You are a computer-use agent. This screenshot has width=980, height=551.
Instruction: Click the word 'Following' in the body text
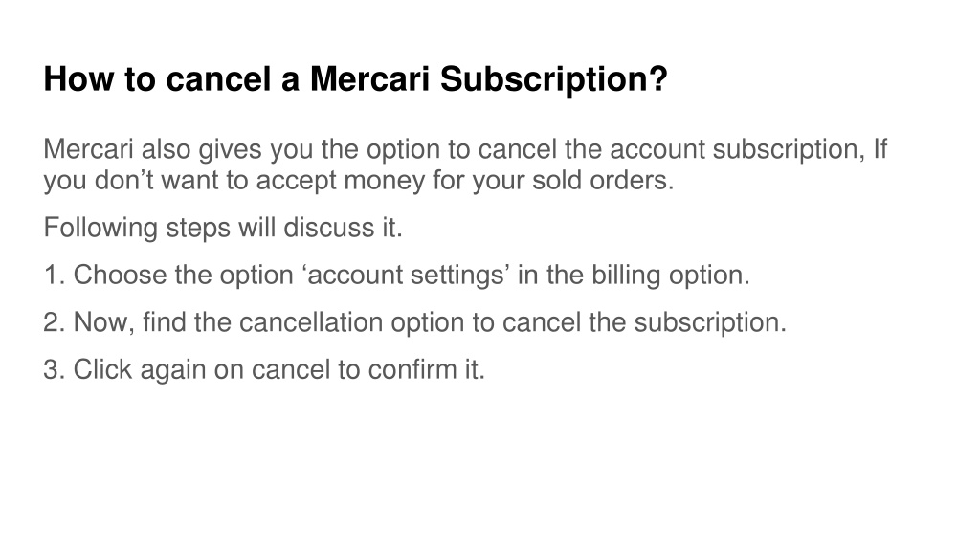100,228
